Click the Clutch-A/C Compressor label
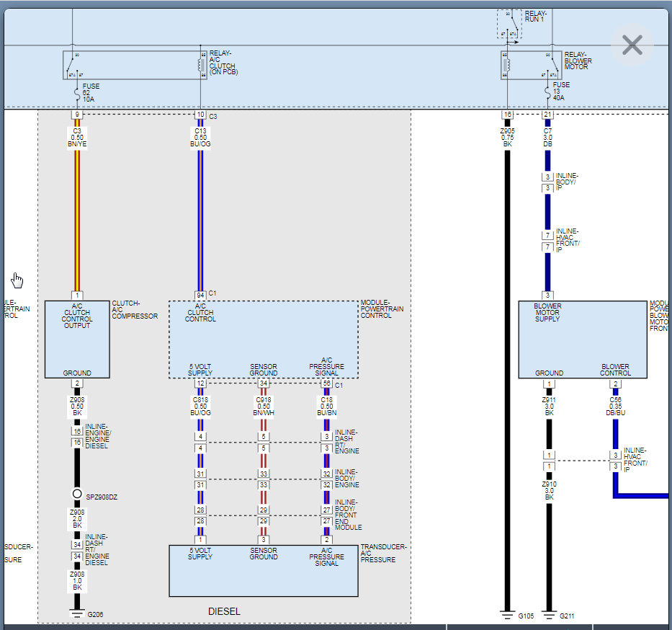This screenshot has width=672, height=630. [x=135, y=310]
